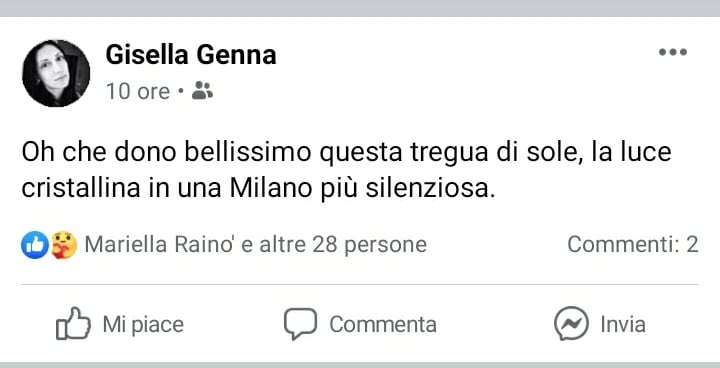
Task: Click the number 2 beside Commenti
Action: click(692, 244)
